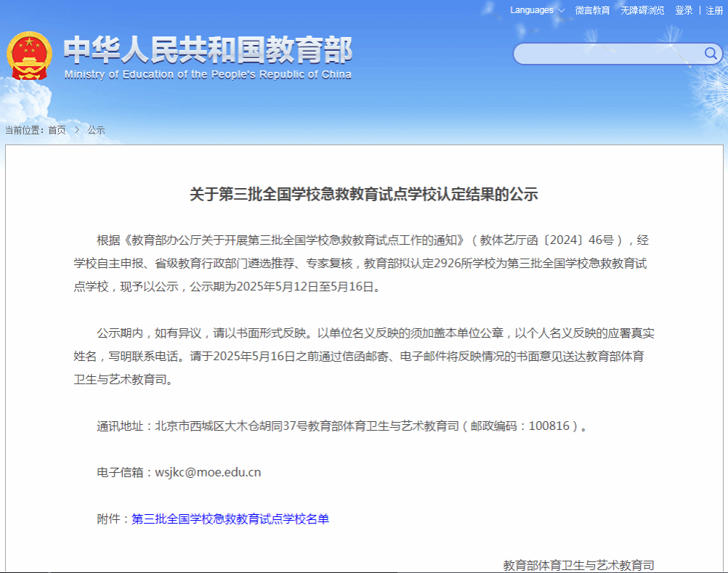Click the 中华人民共和国教育部 site title
Viewport: 728px width, 573px height.
pos(208,49)
